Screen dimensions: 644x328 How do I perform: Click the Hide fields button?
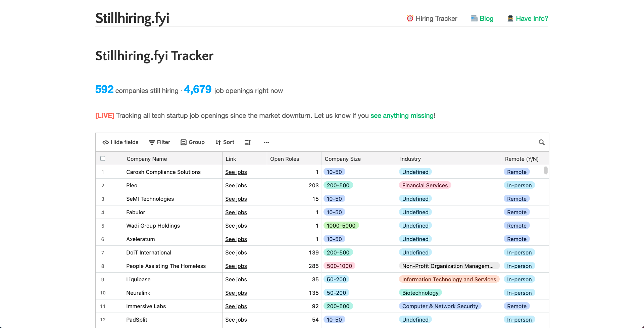click(x=120, y=142)
